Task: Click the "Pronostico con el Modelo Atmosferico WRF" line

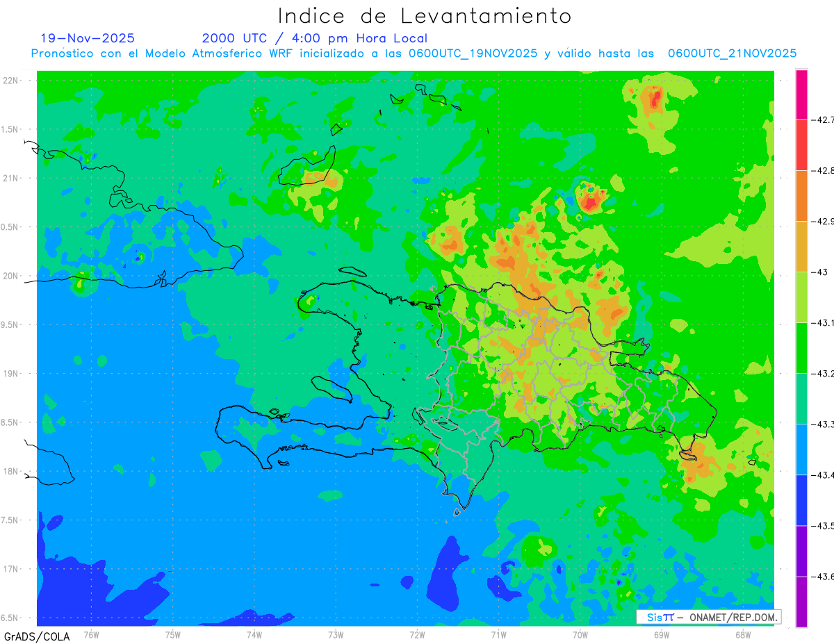Action: click(414, 53)
